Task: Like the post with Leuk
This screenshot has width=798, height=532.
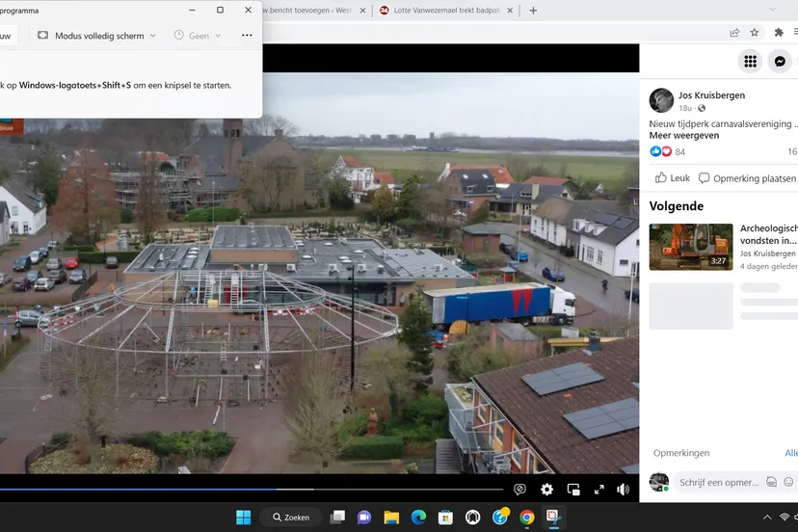Action: point(673,178)
